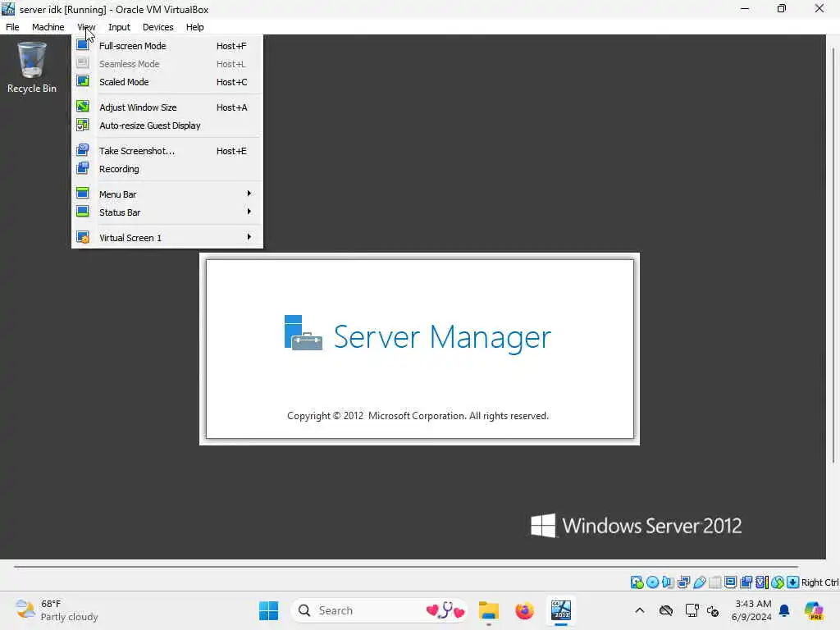Open the Windows Start button
840x630 pixels.
click(x=268, y=610)
